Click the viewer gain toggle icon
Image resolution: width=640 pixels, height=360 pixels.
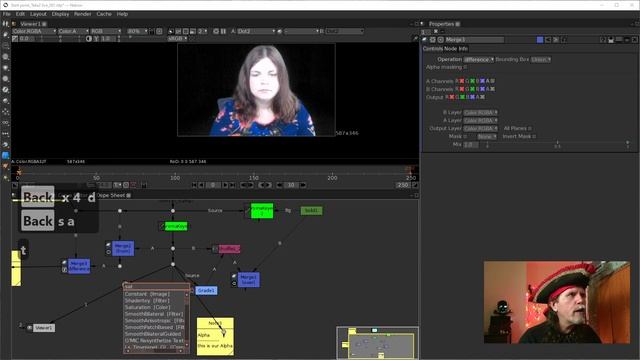15,38
